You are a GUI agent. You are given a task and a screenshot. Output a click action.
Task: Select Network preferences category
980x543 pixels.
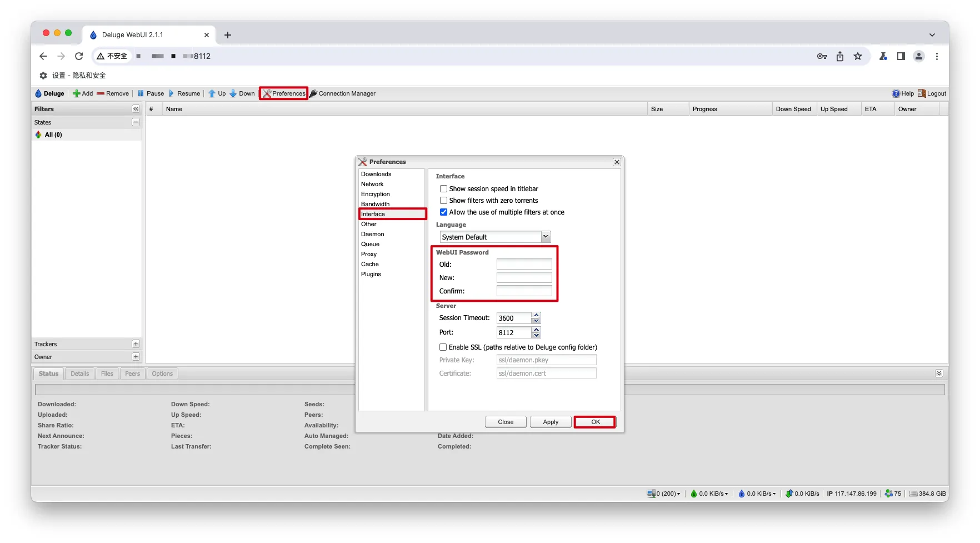(392, 184)
